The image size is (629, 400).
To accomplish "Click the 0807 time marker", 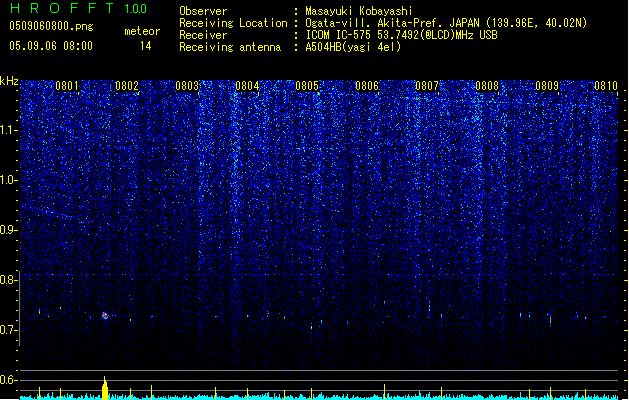I will pyautogui.click(x=427, y=86).
